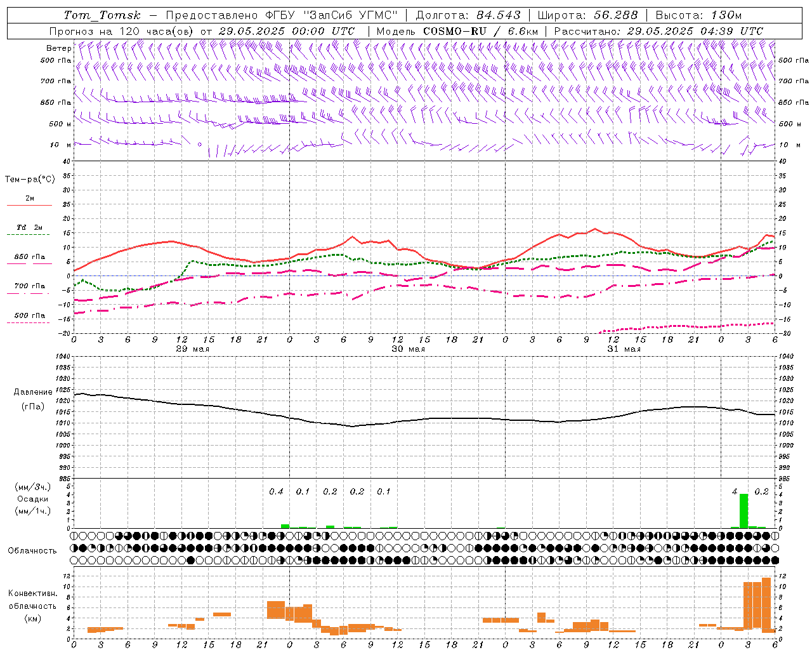This screenshot has height=650, width=812.
Task: Click the 31 мая date label
Action: 624,349
